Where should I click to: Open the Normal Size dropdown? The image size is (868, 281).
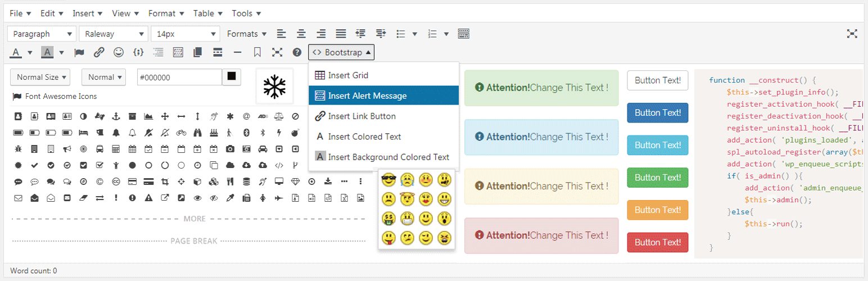pos(42,77)
